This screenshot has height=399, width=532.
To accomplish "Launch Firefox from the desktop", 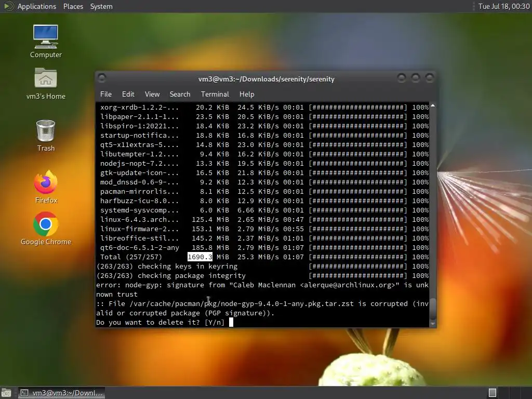I will tap(46, 187).
